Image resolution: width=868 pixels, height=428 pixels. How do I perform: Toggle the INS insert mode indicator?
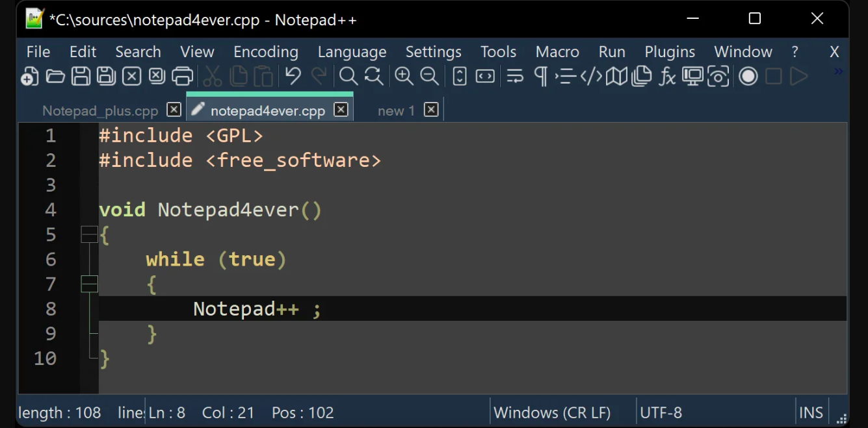pos(811,412)
